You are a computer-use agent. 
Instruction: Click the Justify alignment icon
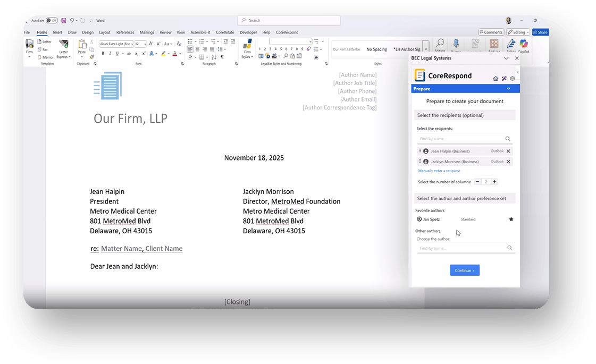212,49
